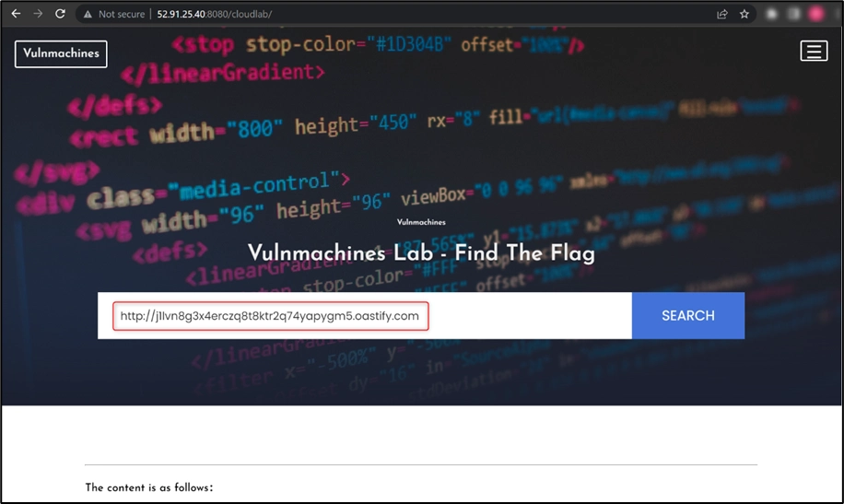Bookmark this page with the star
This screenshot has width=844, height=504.
(x=744, y=14)
